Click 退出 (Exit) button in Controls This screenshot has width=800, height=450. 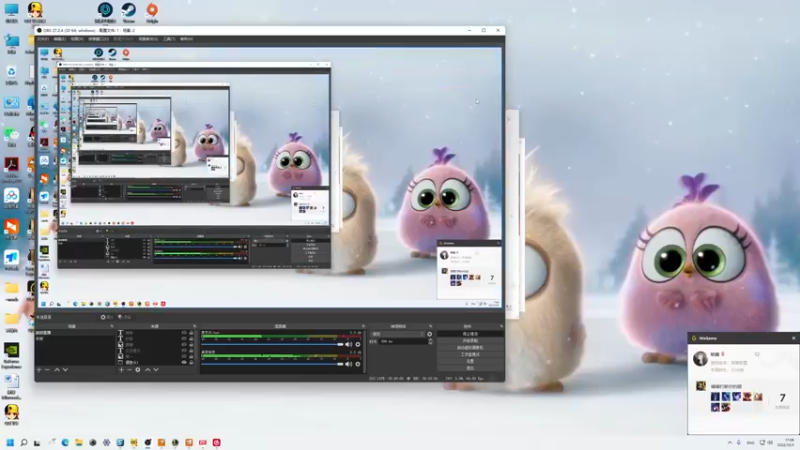click(x=470, y=368)
